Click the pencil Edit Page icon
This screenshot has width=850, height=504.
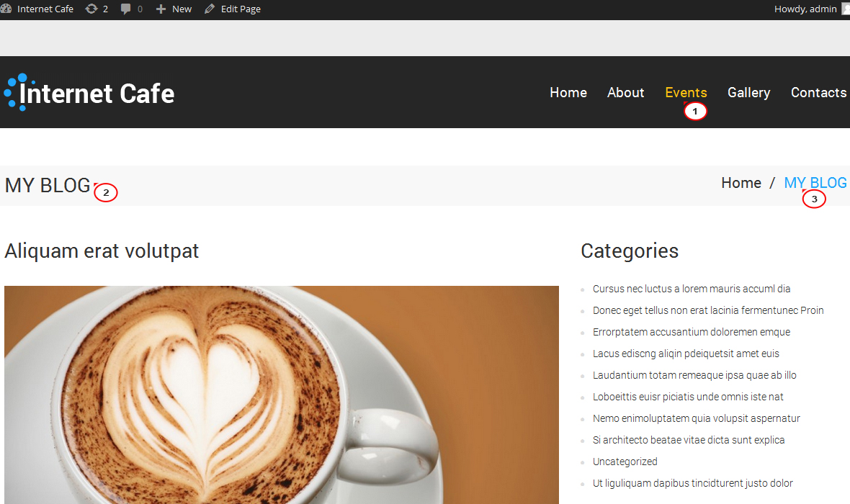[209, 9]
